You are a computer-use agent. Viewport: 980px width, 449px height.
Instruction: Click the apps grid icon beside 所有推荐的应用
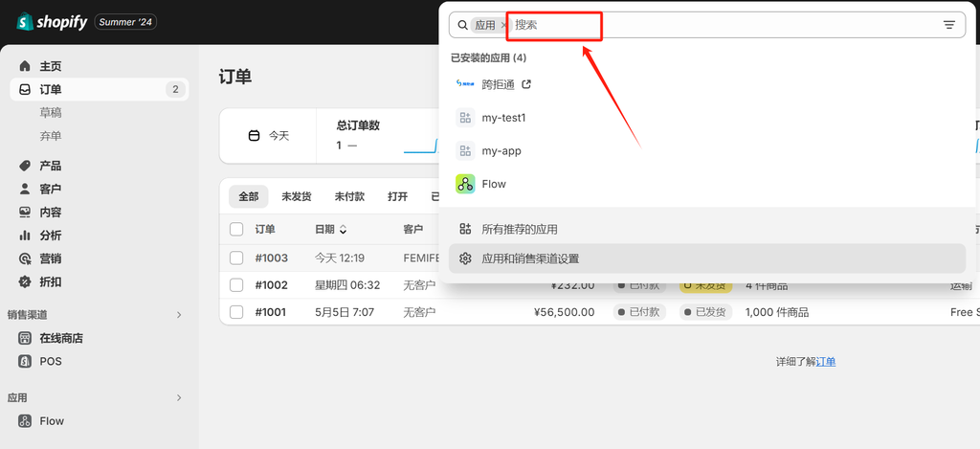[465, 229]
